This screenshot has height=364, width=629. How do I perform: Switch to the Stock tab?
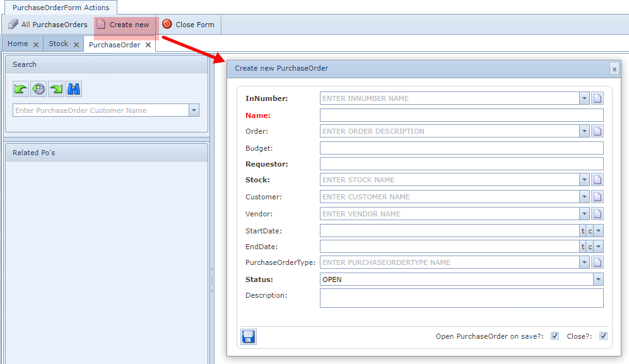(x=59, y=44)
